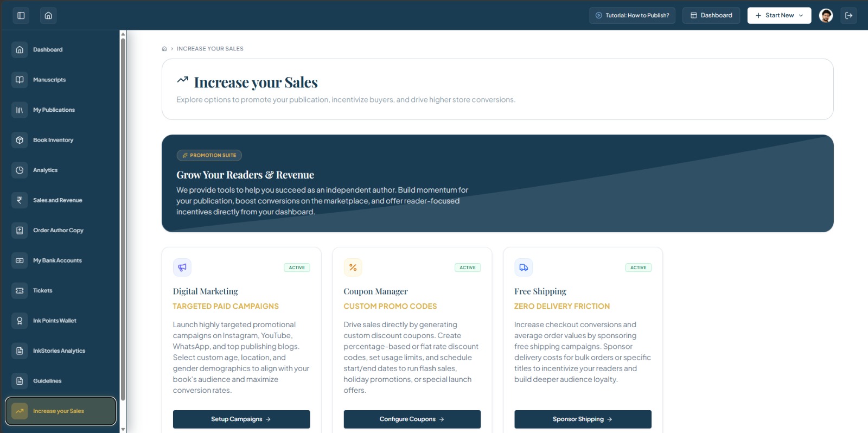Click the sidebar vertical scrollbar
Image resolution: width=868 pixels, height=433 pixels.
(x=123, y=219)
